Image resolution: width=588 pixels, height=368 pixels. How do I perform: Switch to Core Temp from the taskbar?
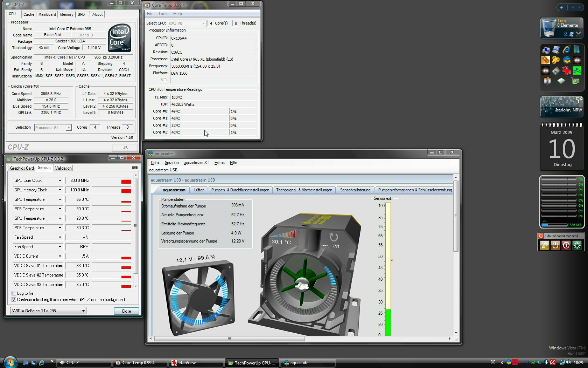point(140,363)
